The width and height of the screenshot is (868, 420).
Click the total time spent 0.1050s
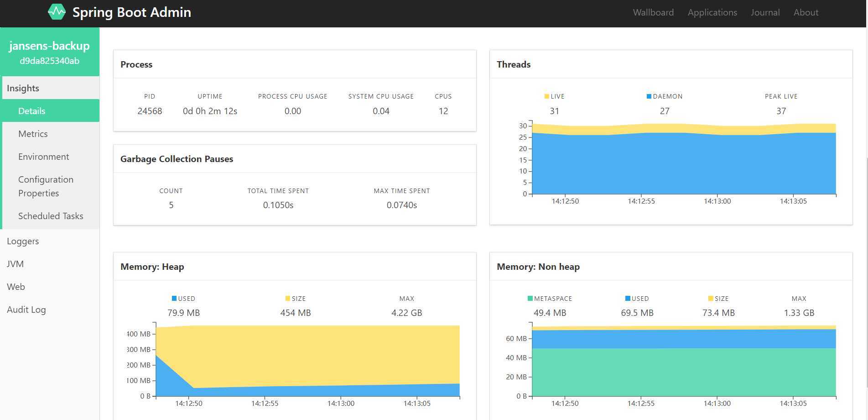[x=278, y=205]
